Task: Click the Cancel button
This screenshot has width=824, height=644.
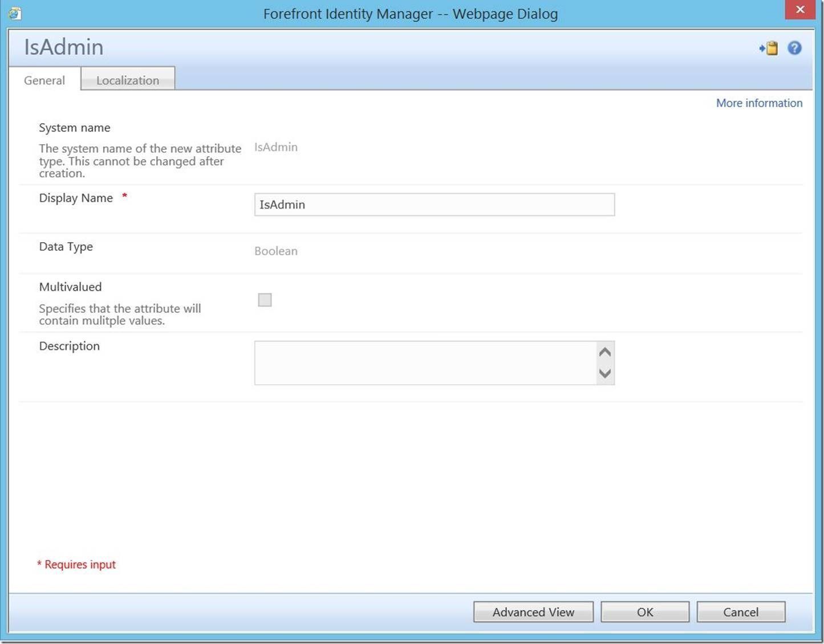Action: point(741,612)
